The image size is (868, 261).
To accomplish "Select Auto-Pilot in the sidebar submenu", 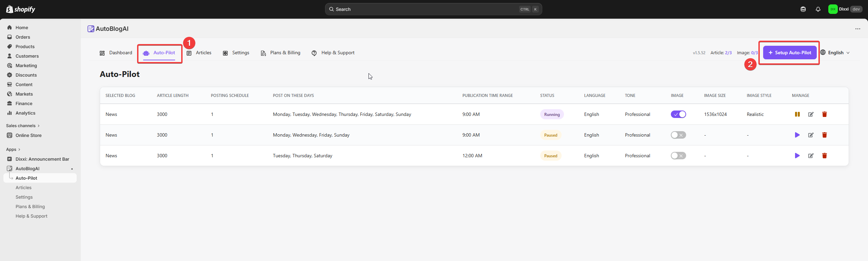I will pyautogui.click(x=40, y=178).
